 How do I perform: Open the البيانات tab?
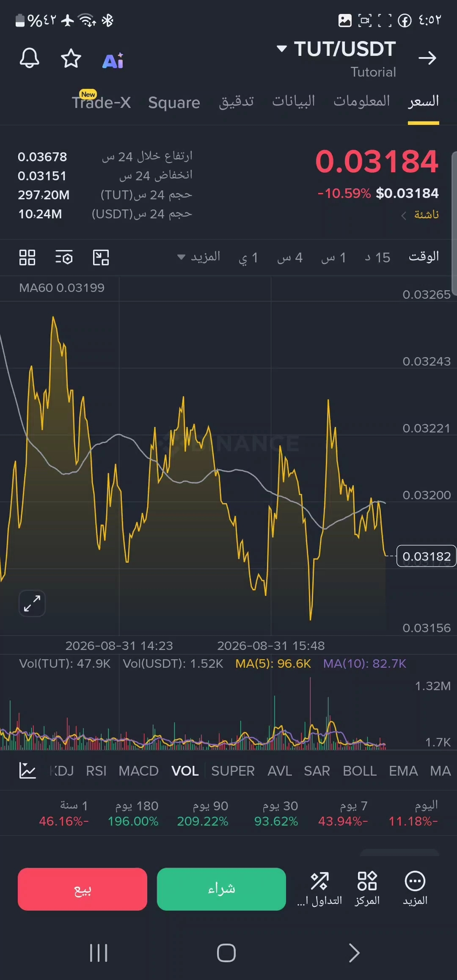(294, 101)
